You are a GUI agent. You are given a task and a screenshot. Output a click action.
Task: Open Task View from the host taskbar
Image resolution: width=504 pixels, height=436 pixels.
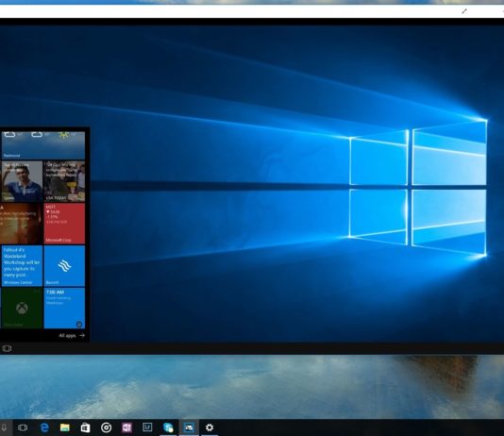tap(23, 428)
